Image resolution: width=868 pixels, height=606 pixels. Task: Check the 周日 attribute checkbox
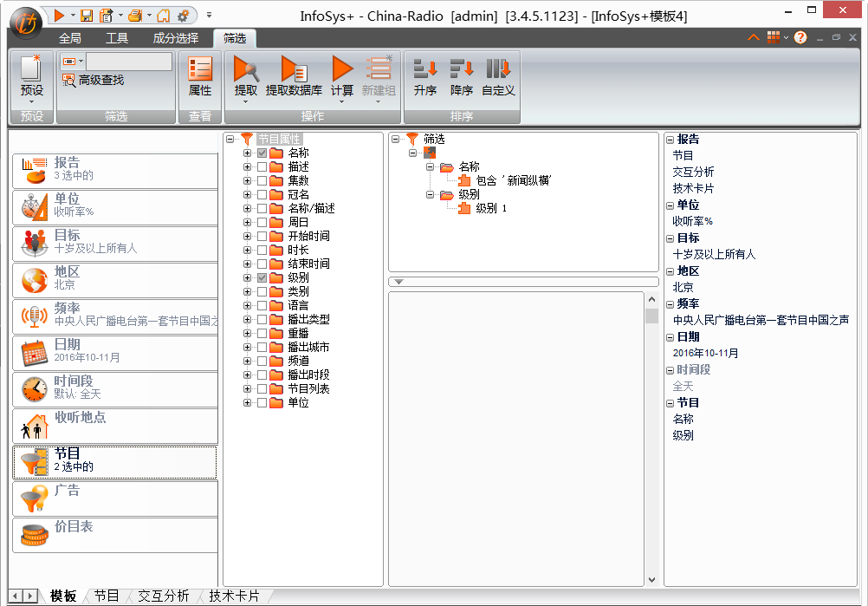[x=262, y=222]
